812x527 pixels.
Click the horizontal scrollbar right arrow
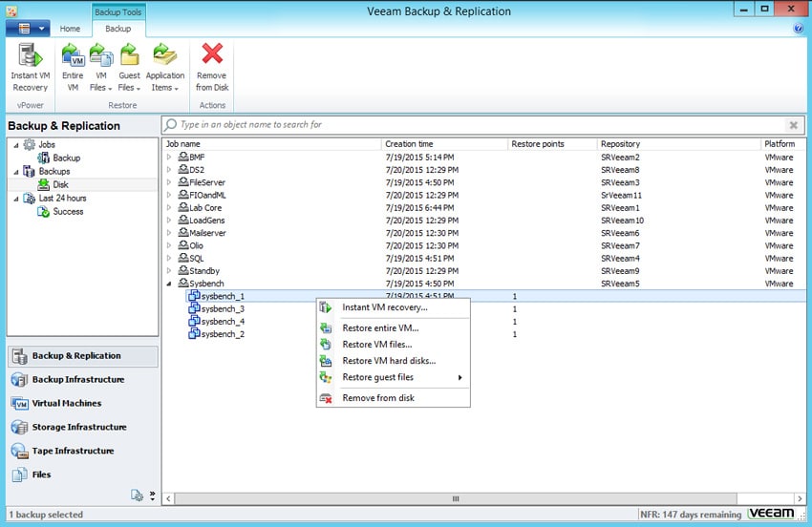coord(800,499)
